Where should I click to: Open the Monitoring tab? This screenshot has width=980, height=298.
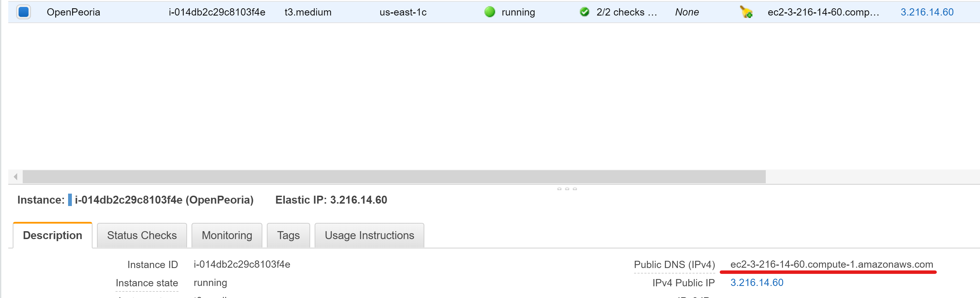[227, 235]
